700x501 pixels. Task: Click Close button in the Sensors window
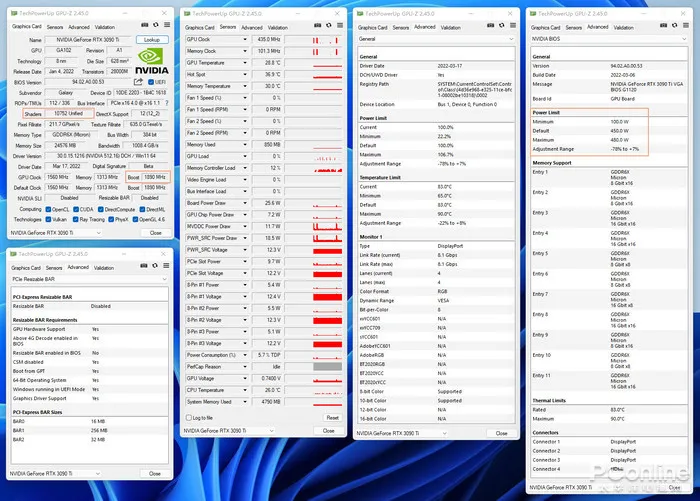(x=329, y=431)
